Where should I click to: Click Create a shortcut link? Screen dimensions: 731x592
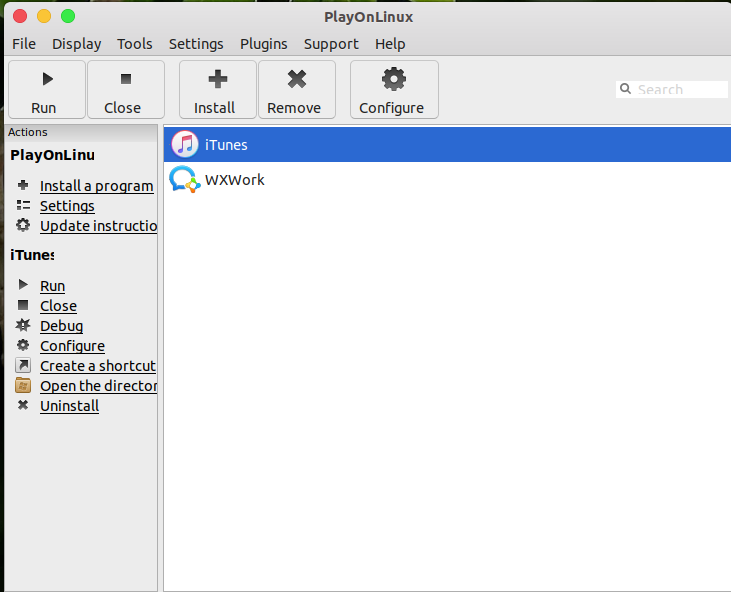[x=98, y=366]
